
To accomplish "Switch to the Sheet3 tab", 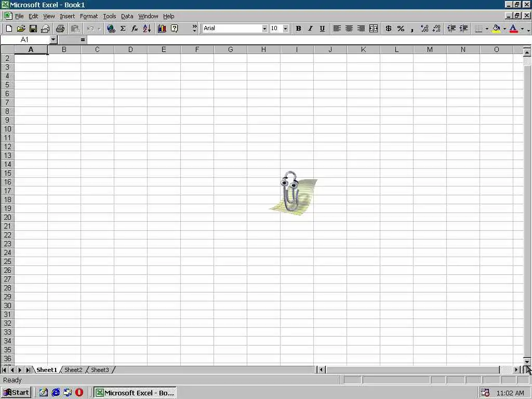I will (x=100, y=370).
